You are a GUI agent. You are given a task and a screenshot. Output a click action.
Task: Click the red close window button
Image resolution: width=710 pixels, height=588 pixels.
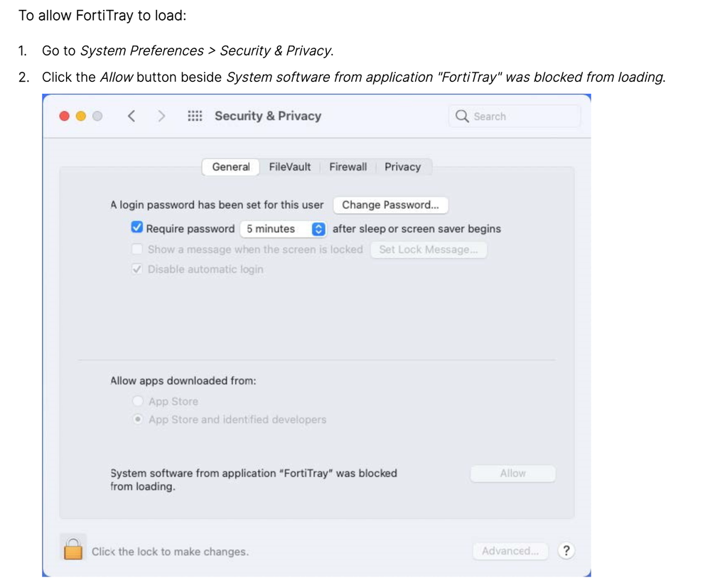pyautogui.click(x=65, y=116)
